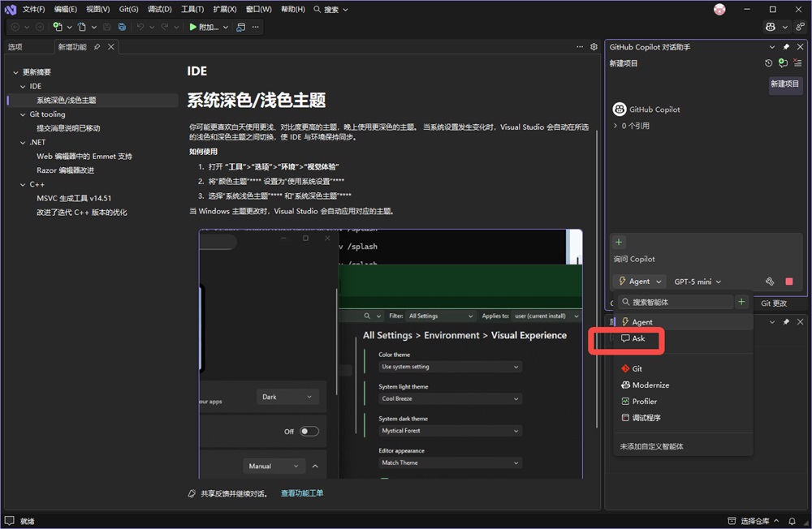Screen dimensions: 812x529
Task: Open the account avatar in title bar
Action: tap(719, 9)
